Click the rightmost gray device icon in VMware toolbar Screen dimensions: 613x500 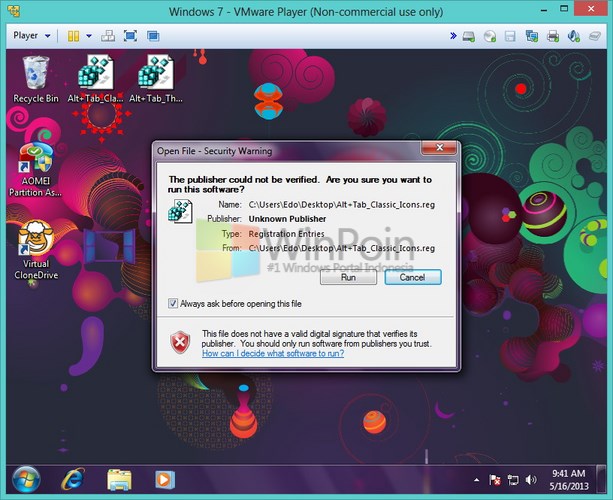point(595,36)
